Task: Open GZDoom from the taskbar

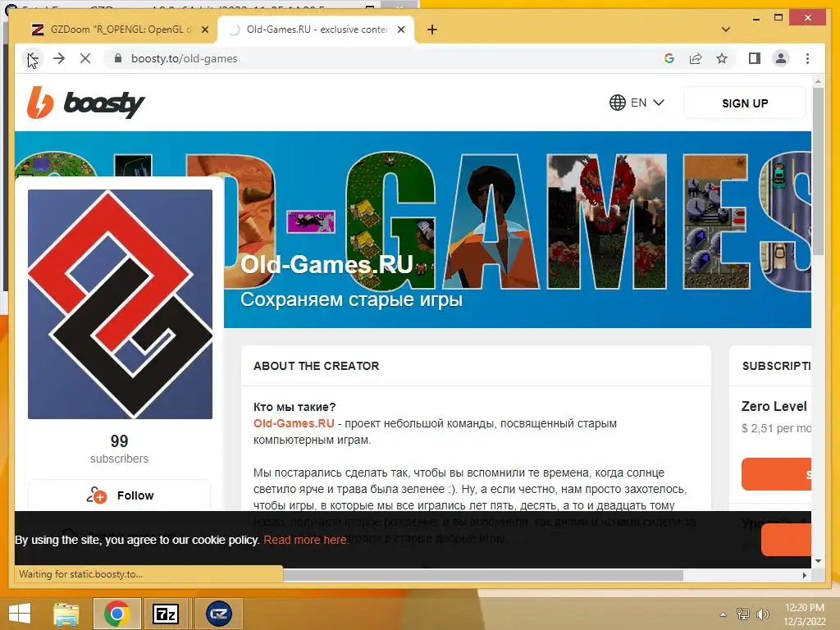Action: (218, 614)
